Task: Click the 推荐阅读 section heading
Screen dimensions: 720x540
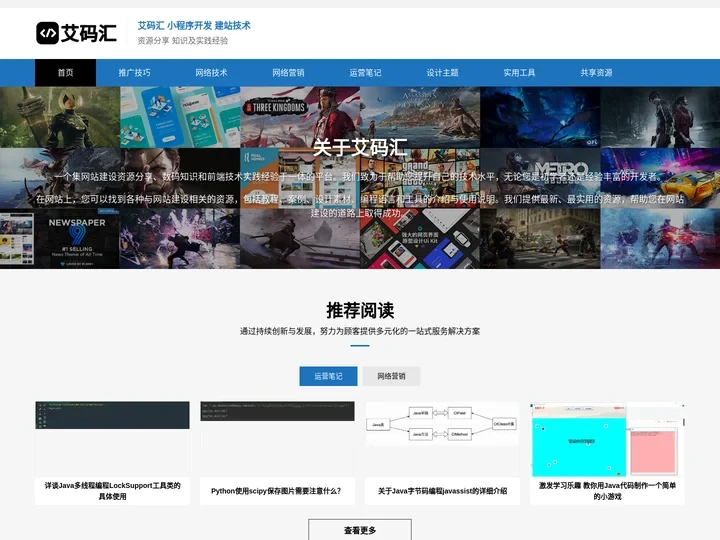Action: pyautogui.click(x=360, y=311)
